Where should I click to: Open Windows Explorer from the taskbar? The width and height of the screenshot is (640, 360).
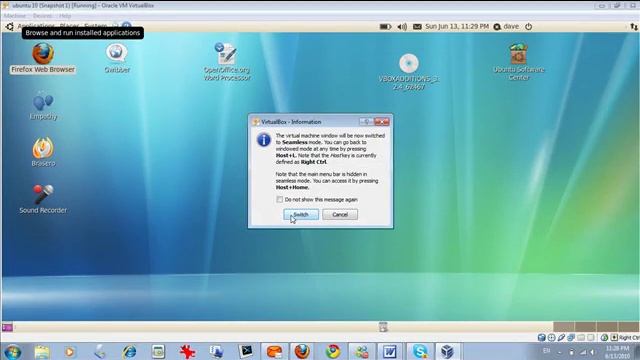(x=42, y=352)
